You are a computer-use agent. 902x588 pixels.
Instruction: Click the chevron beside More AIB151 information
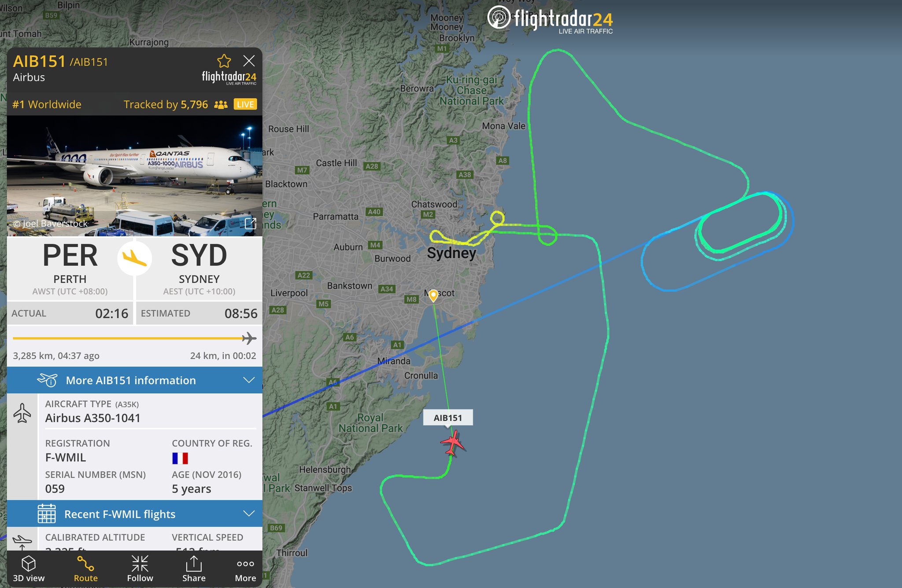pyautogui.click(x=249, y=380)
